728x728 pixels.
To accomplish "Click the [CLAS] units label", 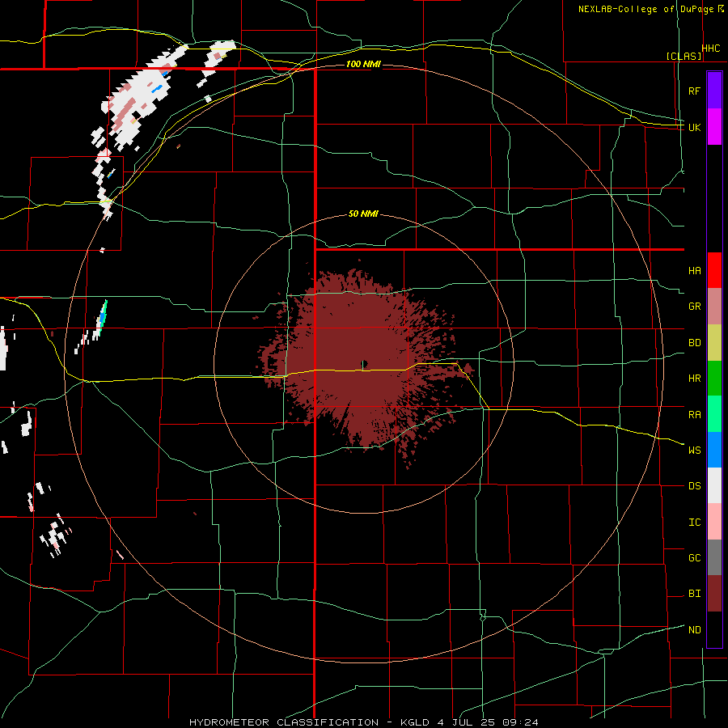I will point(684,56).
